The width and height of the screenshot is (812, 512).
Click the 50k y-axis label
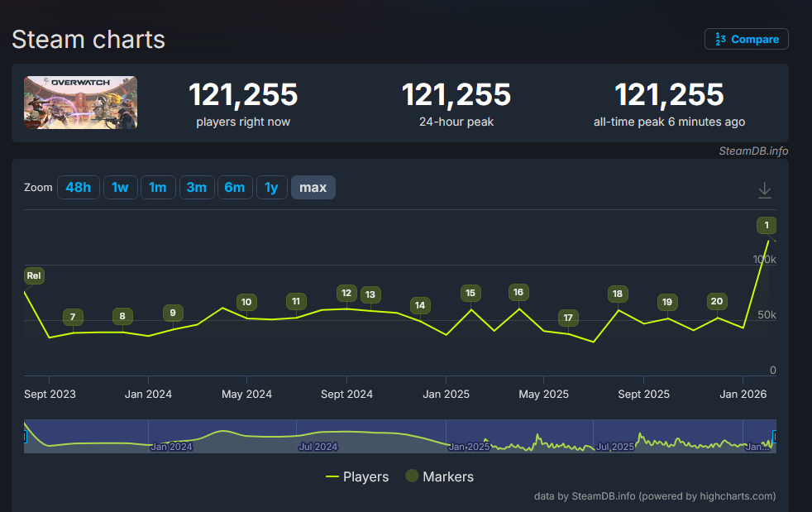[x=767, y=315]
